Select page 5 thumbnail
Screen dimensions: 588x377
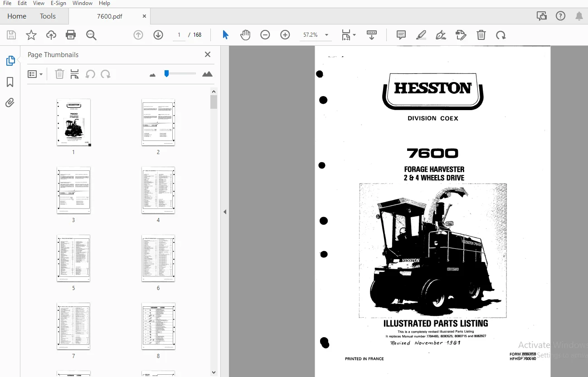point(73,258)
